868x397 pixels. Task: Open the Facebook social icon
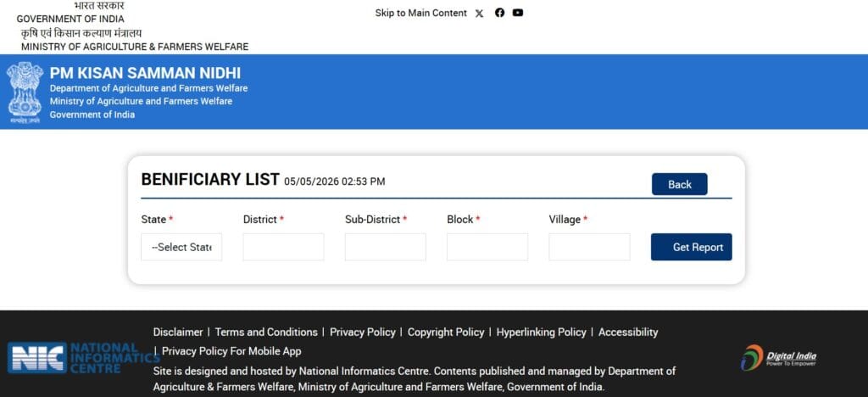499,13
